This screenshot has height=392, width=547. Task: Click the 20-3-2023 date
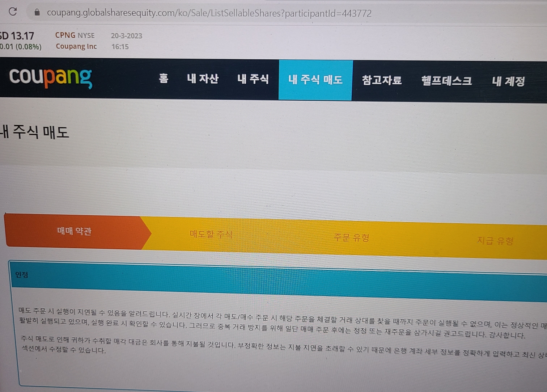127,36
